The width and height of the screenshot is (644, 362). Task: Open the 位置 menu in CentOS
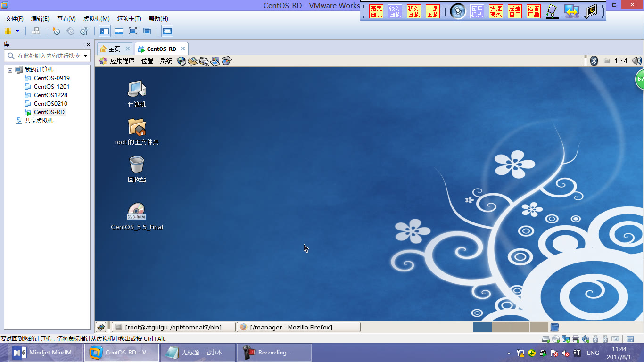point(148,61)
